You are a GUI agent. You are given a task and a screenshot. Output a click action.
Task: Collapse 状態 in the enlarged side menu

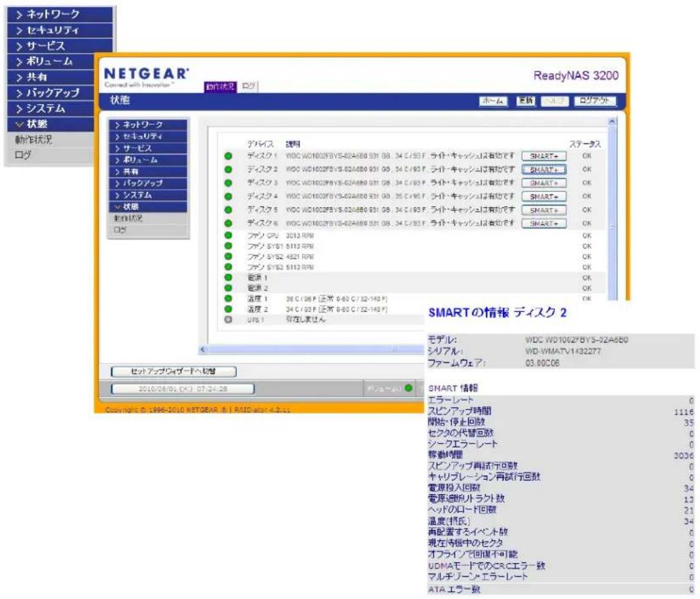click(x=52, y=124)
